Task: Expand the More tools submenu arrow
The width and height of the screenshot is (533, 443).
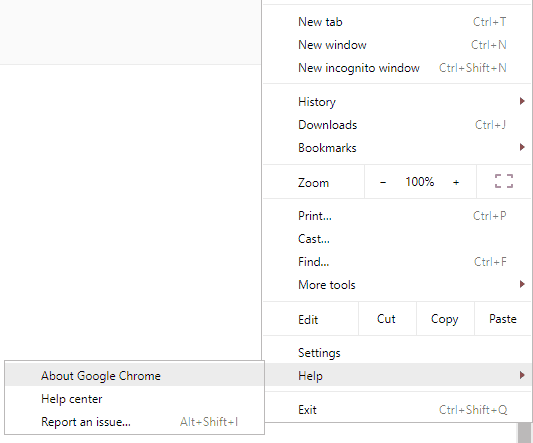Action: pos(522,284)
